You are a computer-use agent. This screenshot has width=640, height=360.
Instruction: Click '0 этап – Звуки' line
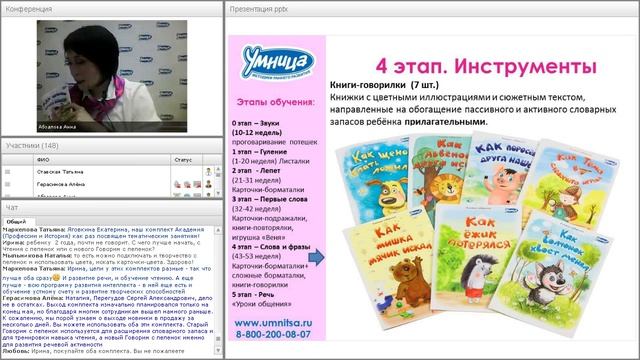coord(255,123)
